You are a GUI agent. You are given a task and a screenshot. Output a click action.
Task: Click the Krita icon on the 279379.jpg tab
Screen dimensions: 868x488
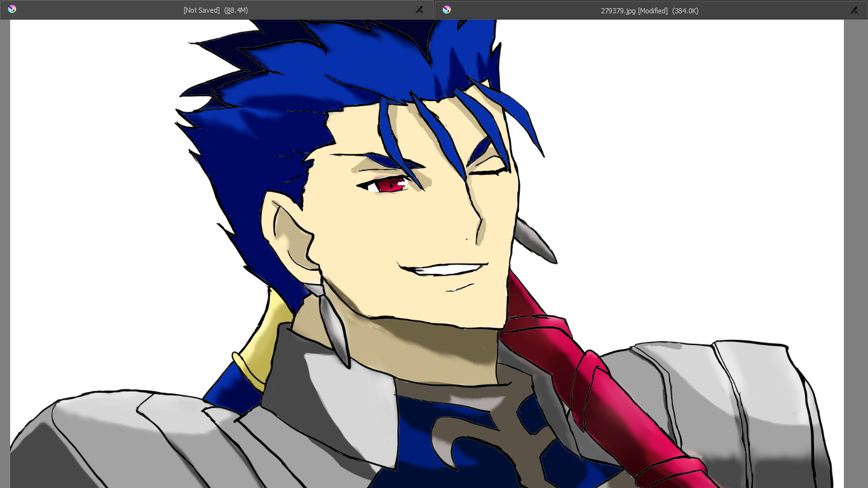447,10
